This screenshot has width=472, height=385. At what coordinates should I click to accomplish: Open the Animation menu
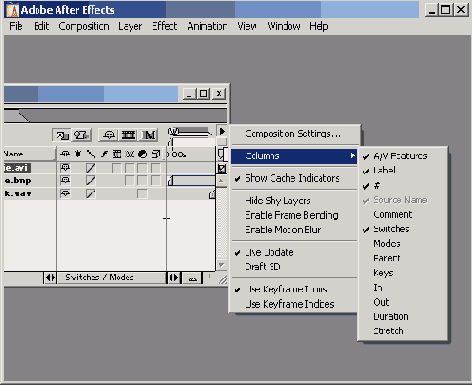[x=207, y=26]
